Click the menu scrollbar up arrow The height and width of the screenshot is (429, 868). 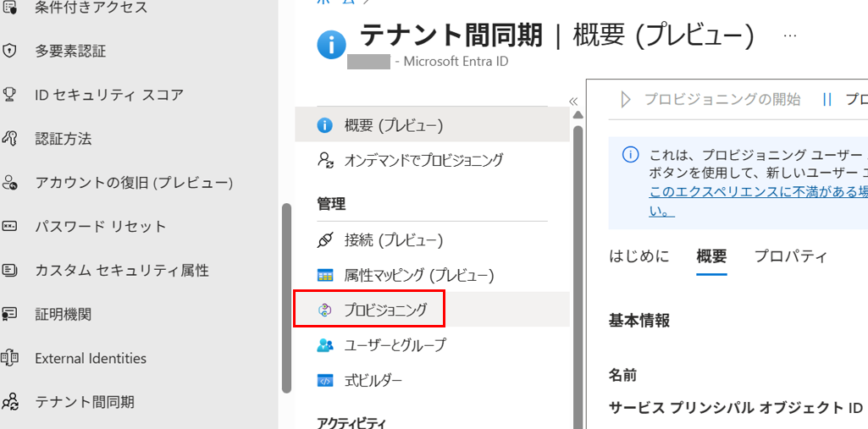pos(578,115)
